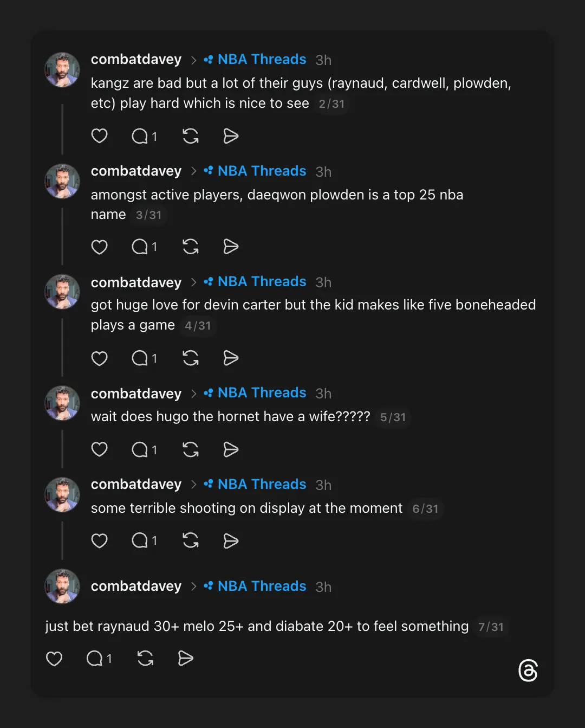Viewport: 585px width, 728px height.
Task: Open the combatdavey username on third post
Action: 136,282
